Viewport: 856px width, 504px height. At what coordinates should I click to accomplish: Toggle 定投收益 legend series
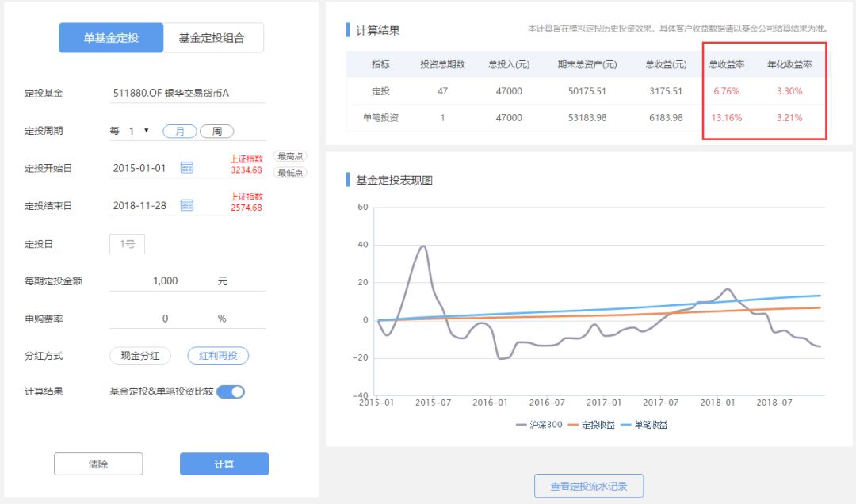tap(592, 425)
